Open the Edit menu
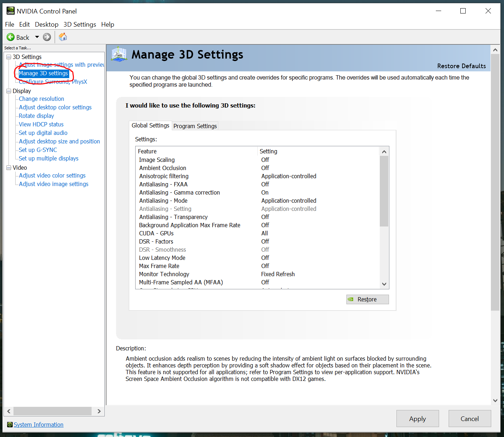This screenshot has width=504, height=437. pos(24,24)
